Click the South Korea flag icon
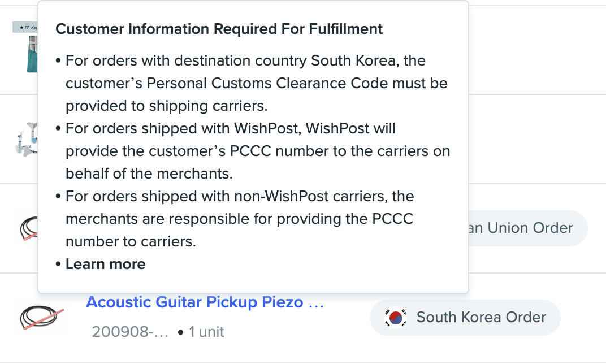The height and width of the screenshot is (364, 606). pos(395,318)
